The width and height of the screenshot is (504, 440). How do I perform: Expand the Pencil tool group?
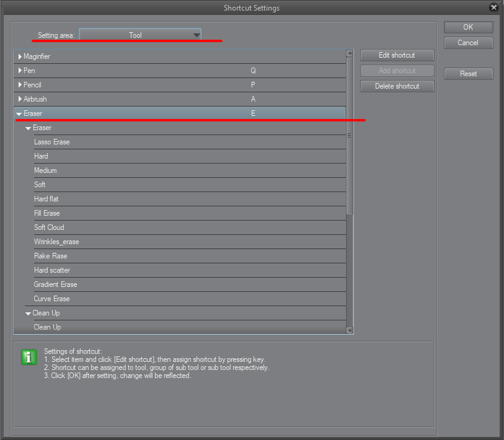(x=20, y=85)
